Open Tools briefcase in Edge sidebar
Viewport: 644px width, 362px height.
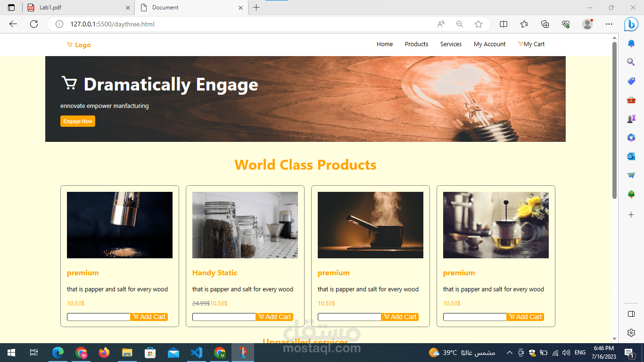(x=631, y=100)
